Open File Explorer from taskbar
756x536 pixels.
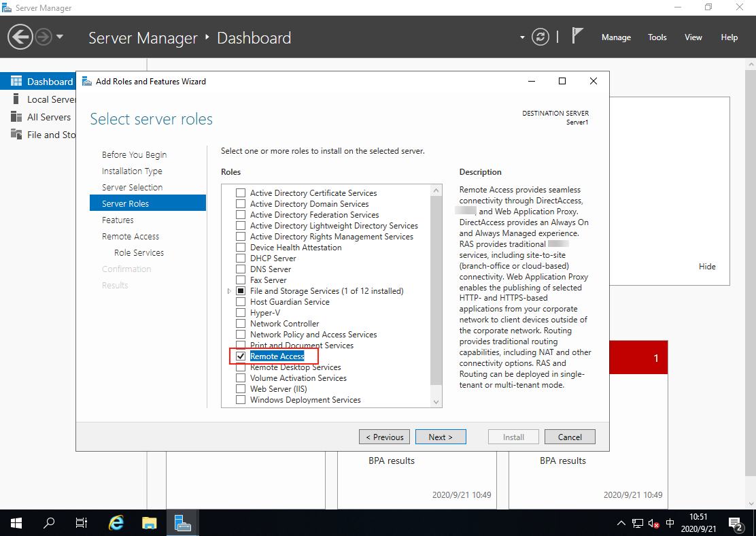(150, 523)
